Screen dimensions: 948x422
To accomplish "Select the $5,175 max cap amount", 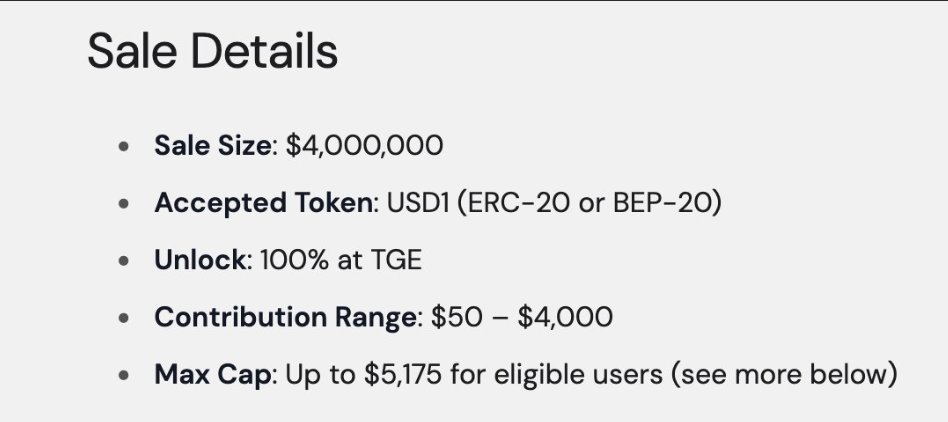I will tap(403, 375).
